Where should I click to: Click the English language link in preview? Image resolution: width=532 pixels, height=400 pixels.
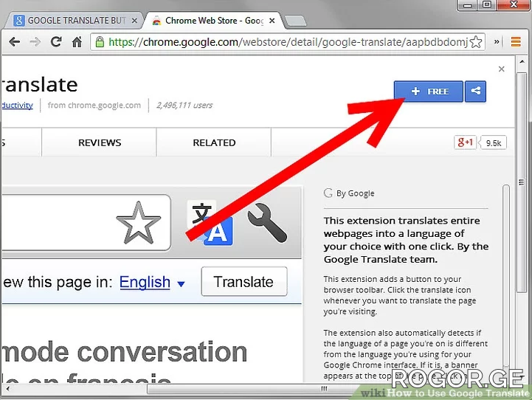(145, 282)
